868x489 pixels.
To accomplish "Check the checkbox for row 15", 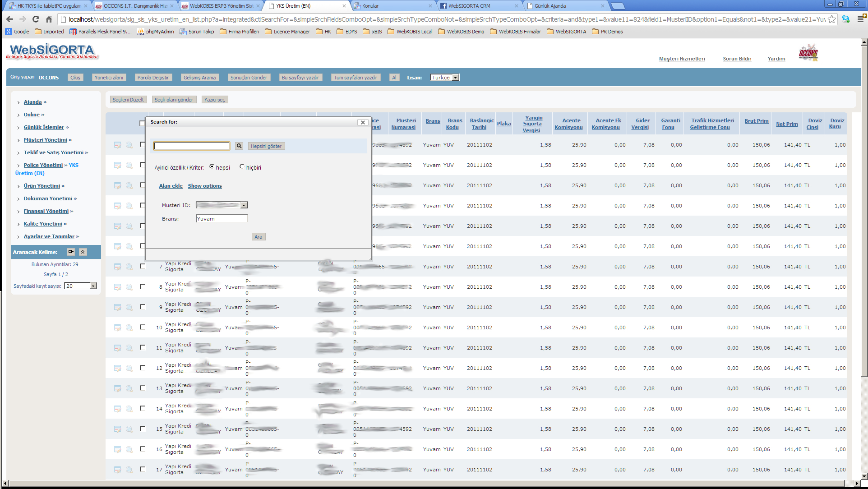I will 143,429.
